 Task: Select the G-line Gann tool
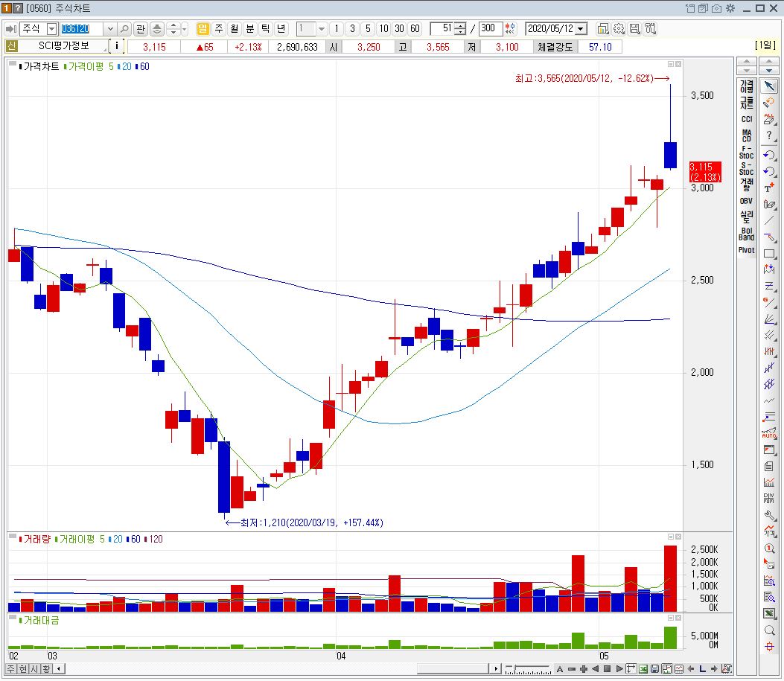click(770, 302)
